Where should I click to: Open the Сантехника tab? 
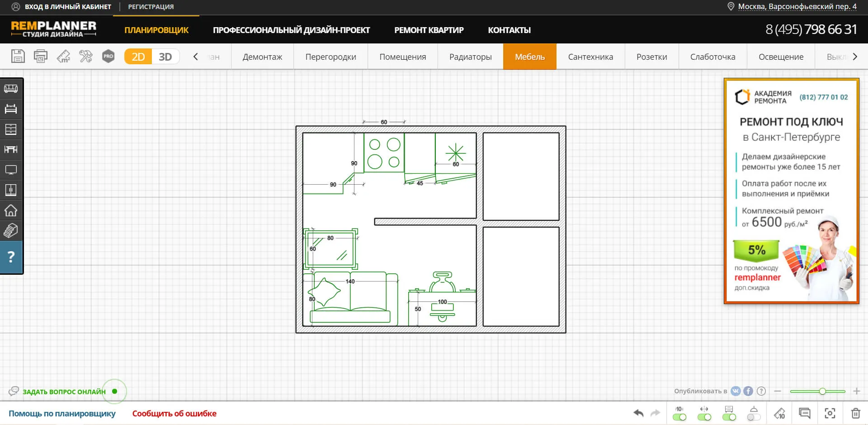point(590,57)
